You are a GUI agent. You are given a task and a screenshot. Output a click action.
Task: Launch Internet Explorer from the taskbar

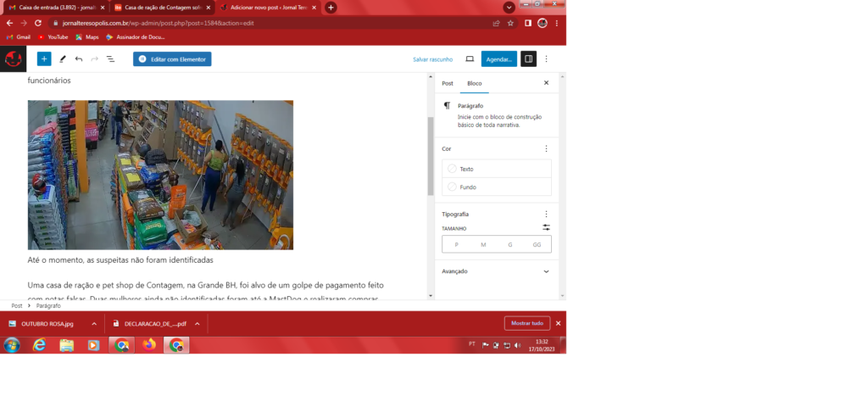[x=39, y=345]
